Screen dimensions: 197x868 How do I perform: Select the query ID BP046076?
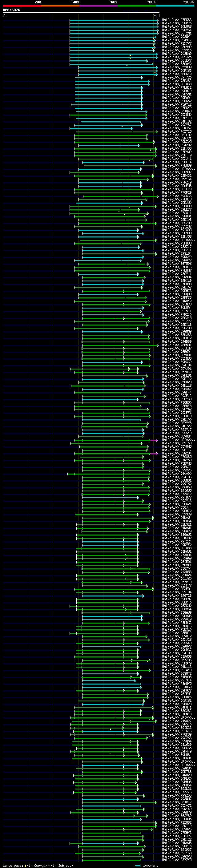pyautogui.click(x=11, y=10)
